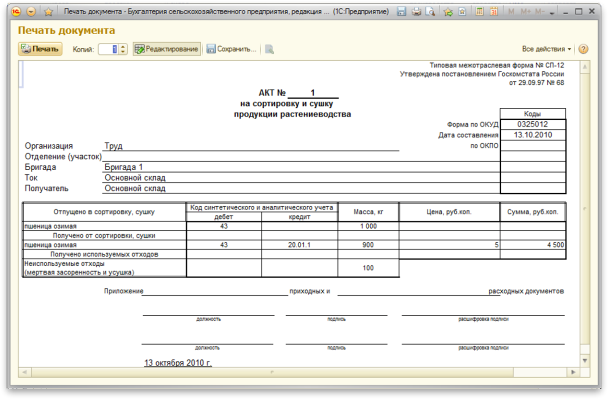
Task: Click the vertical scrollbar down arrow
Action: [x=585, y=361]
